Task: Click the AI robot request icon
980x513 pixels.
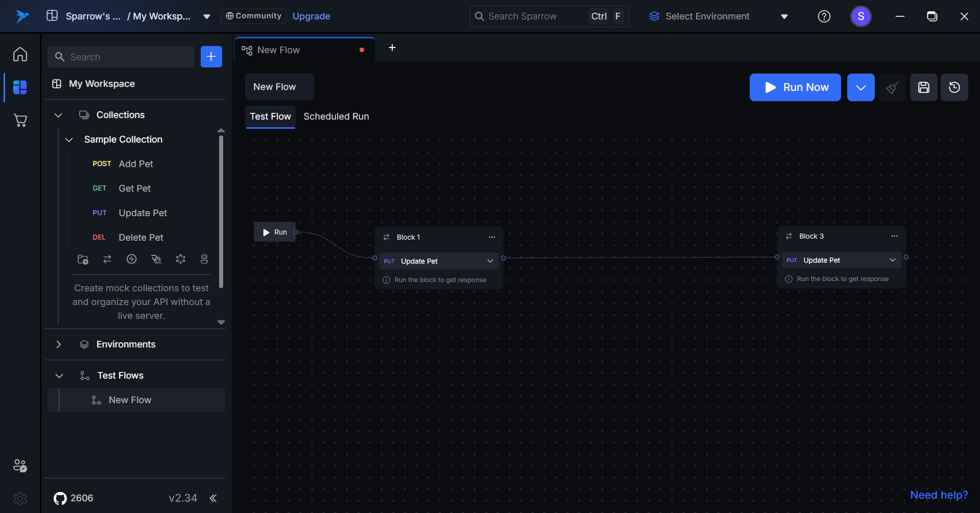Action: [x=204, y=260]
